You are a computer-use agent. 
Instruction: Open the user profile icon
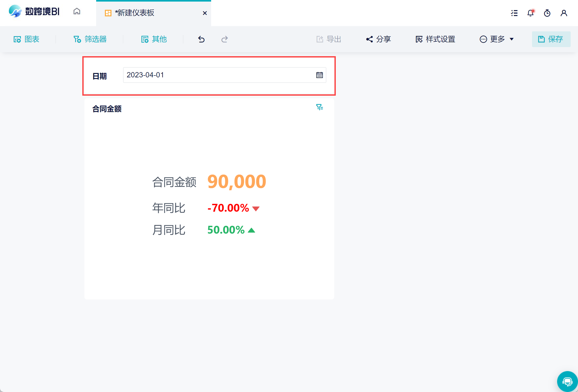[564, 13]
